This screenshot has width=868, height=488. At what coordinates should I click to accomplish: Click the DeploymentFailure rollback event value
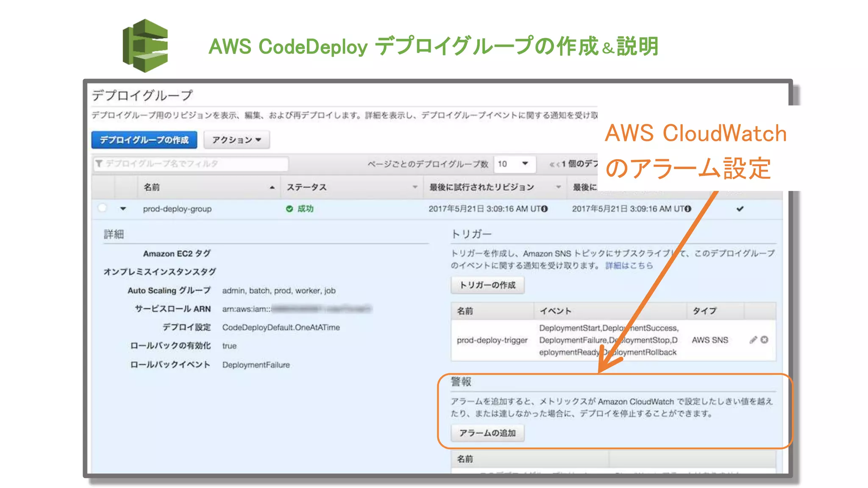pos(256,365)
